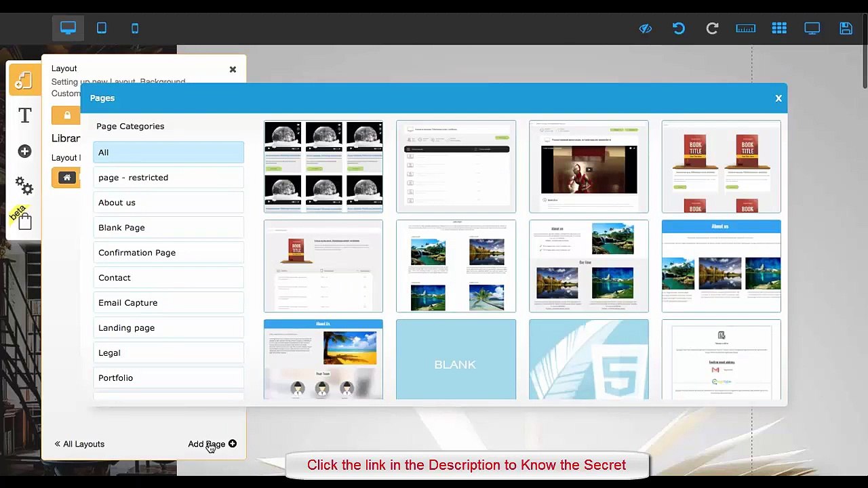
Task: Choose the video player page template
Action: point(589,167)
